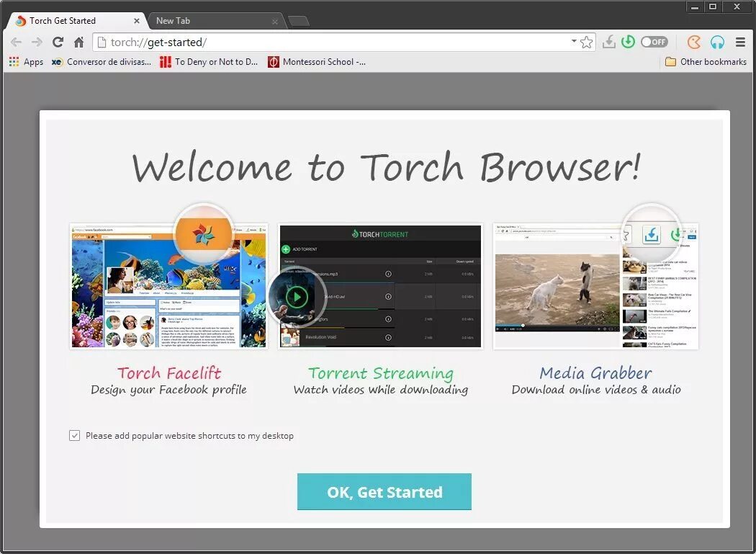Click 'Watch videos while downloading' text

point(381,390)
